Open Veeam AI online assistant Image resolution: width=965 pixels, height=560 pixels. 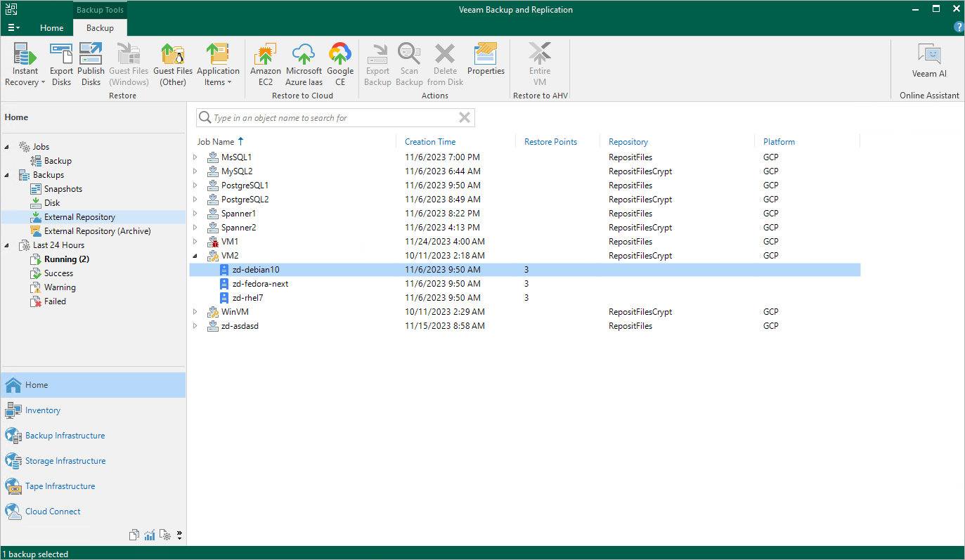(x=929, y=60)
